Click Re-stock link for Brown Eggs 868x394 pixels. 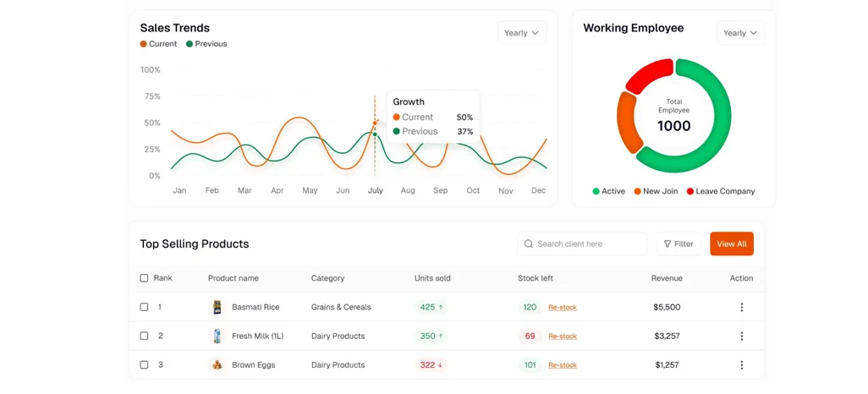tap(563, 364)
